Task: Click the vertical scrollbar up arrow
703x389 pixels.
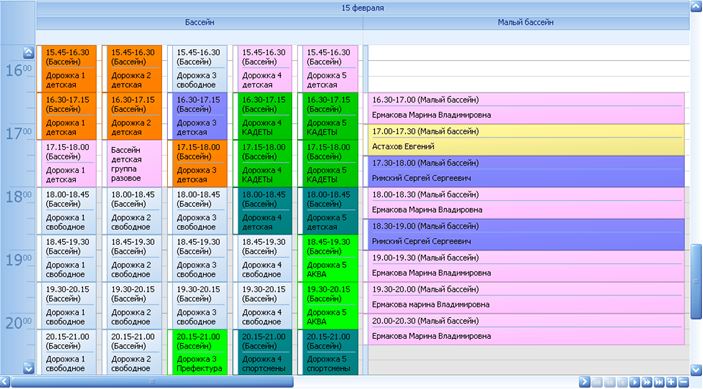Action: pos(696,6)
